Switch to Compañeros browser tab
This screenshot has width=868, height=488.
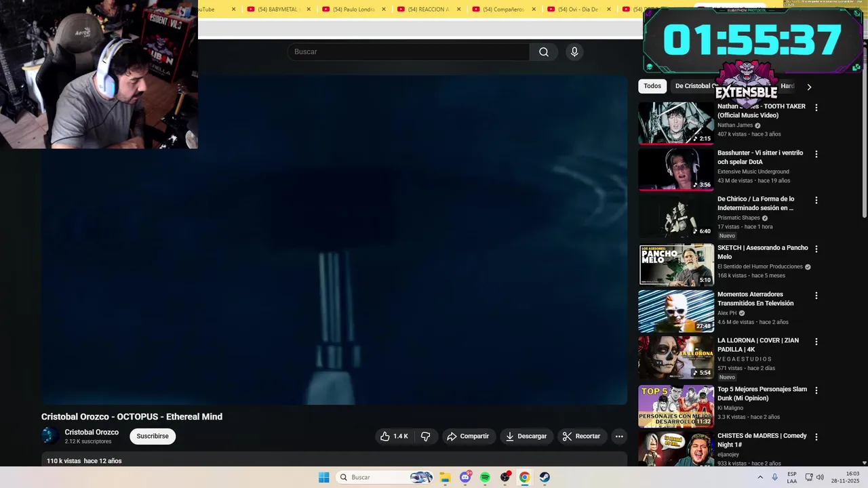(x=503, y=9)
